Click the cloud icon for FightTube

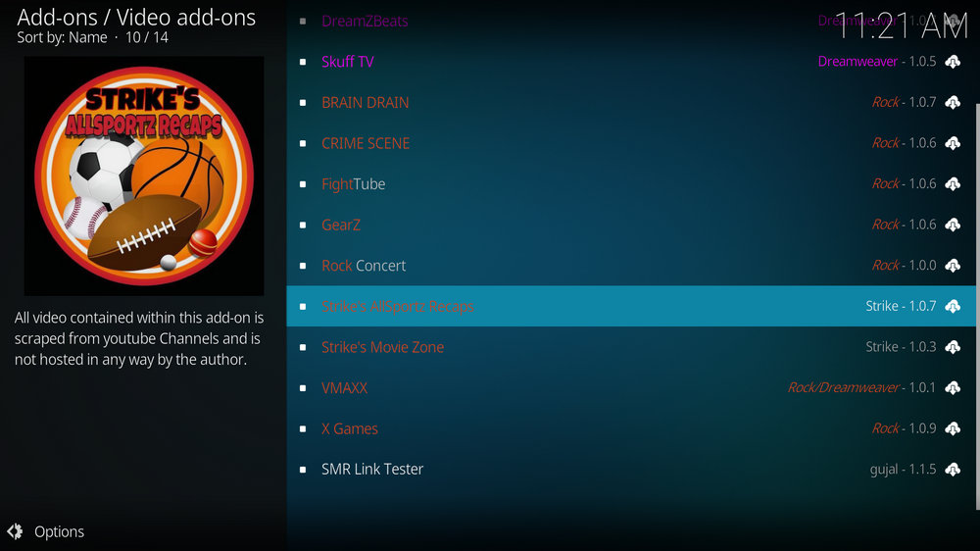pyautogui.click(x=953, y=184)
